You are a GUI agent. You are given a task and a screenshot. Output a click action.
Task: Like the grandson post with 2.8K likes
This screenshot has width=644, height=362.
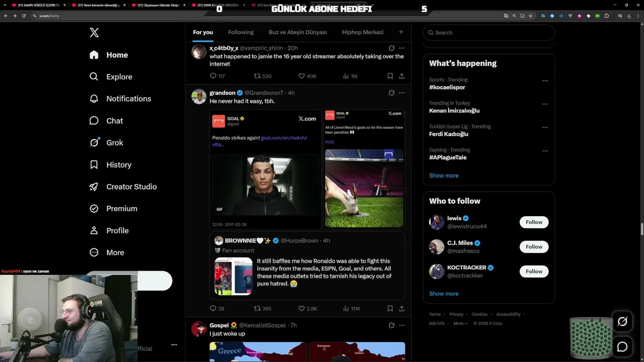point(301,308)
